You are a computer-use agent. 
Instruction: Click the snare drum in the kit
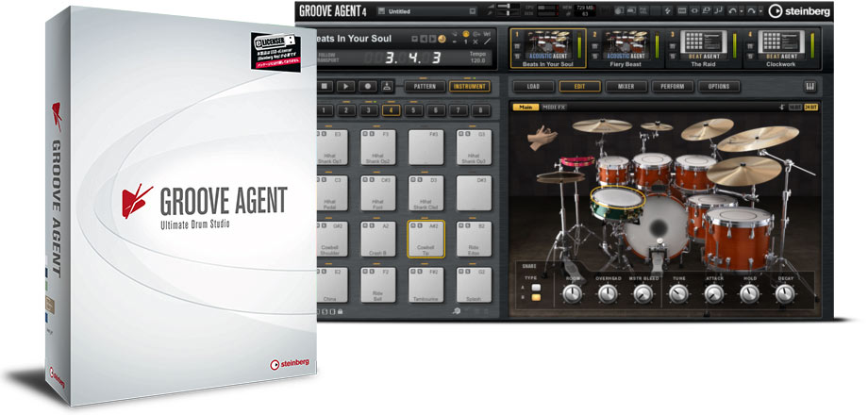[x=617, y=205]
